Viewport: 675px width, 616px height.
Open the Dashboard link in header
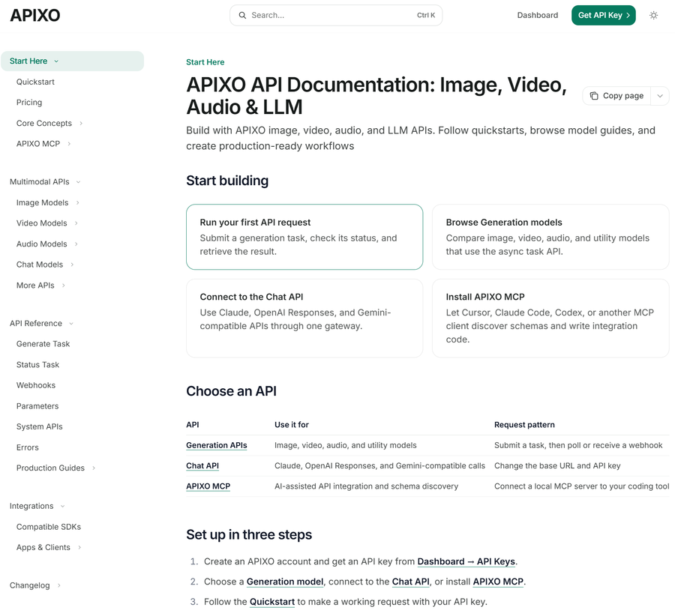coord(537,16)
